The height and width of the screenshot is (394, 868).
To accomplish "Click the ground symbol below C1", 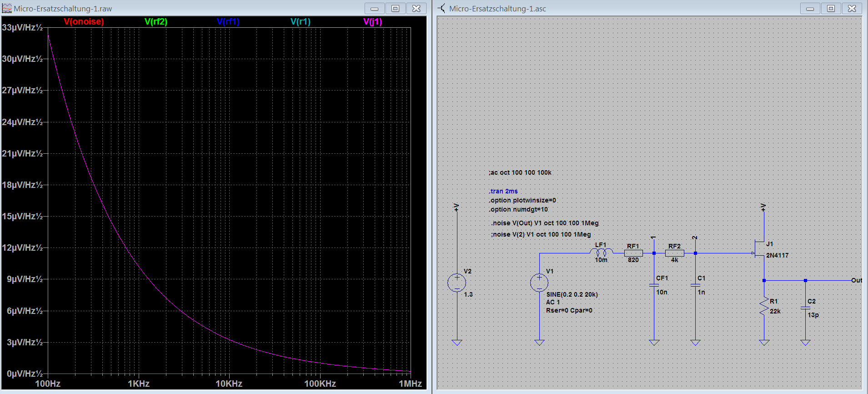I will 695,343.
